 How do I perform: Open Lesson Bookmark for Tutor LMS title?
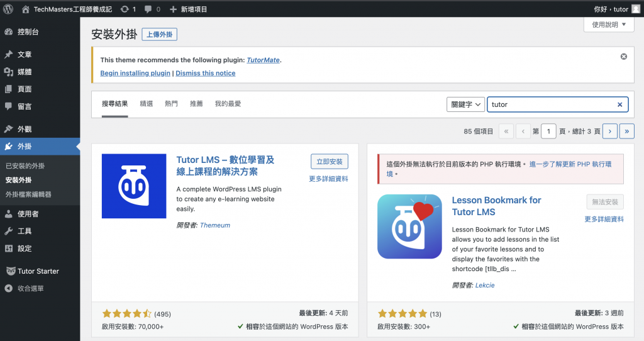click(497, 206)
